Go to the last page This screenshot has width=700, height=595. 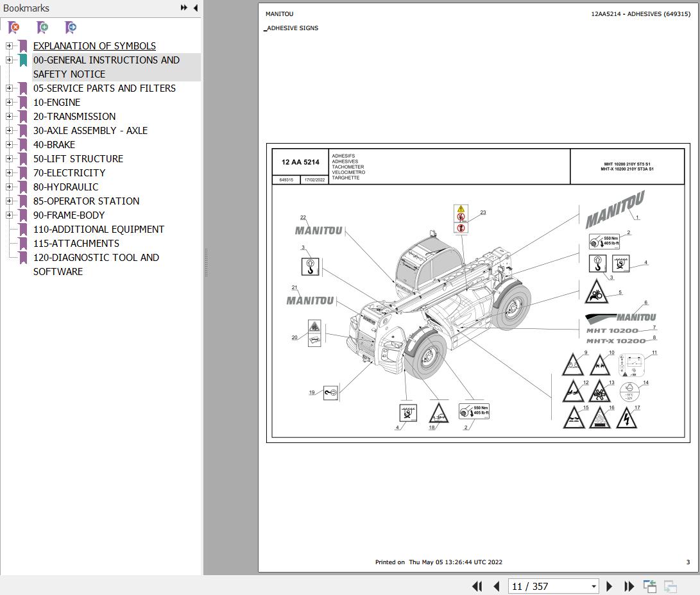coord(628,586)
